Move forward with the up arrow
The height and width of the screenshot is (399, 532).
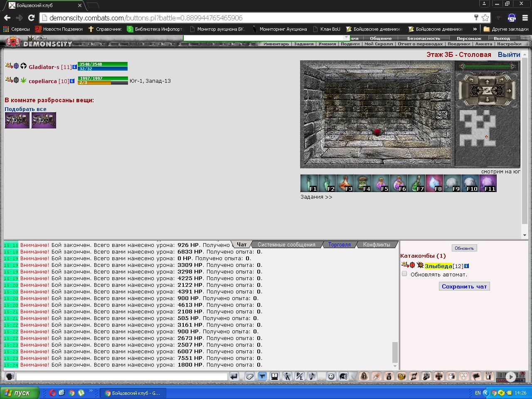pyautogui.click(x=487, y=81)
